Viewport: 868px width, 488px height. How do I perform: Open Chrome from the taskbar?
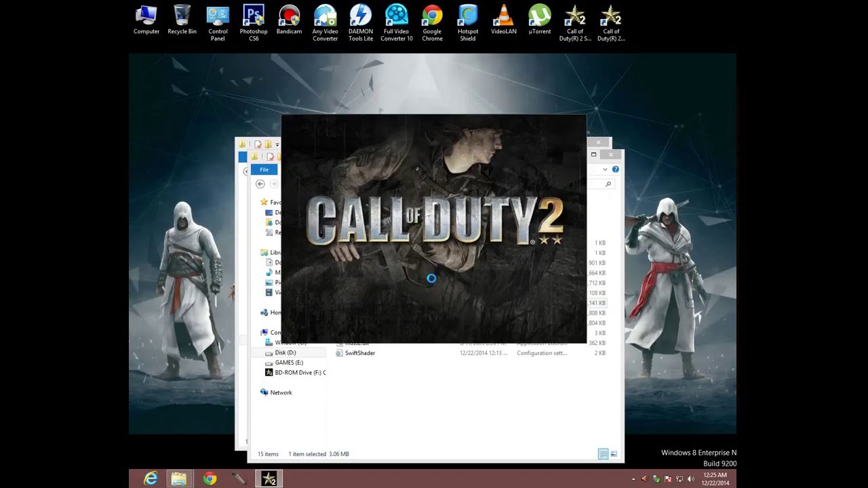[210, 479]
